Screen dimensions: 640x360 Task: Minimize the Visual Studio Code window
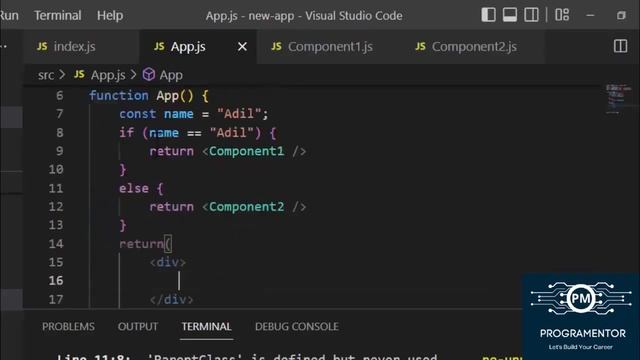[590, 16]
